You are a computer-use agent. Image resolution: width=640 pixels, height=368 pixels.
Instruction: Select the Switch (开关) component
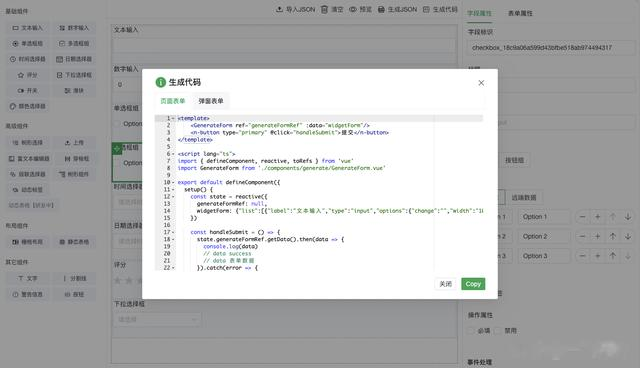27,91
